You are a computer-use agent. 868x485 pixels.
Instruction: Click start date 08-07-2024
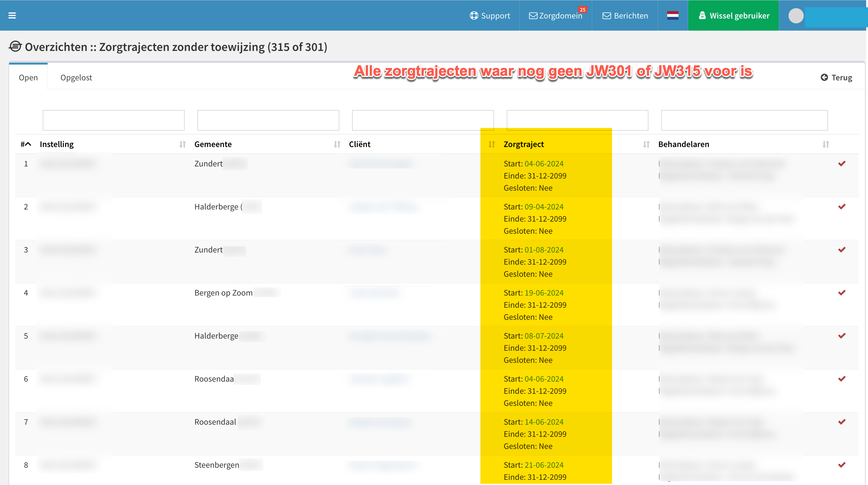(544, 336)
